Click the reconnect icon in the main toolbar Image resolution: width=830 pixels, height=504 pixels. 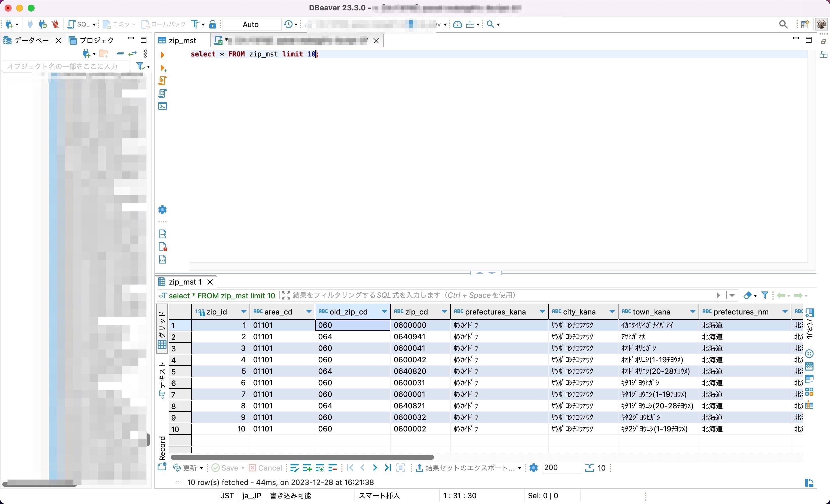(43, 24)
